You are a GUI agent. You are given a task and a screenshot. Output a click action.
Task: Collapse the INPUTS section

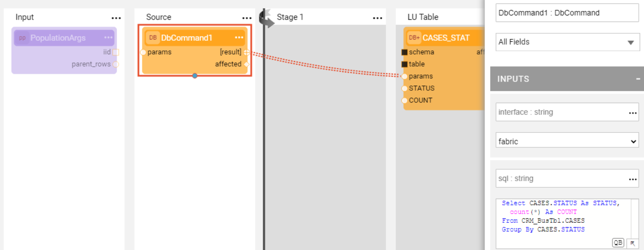click(x=638, y=79)
